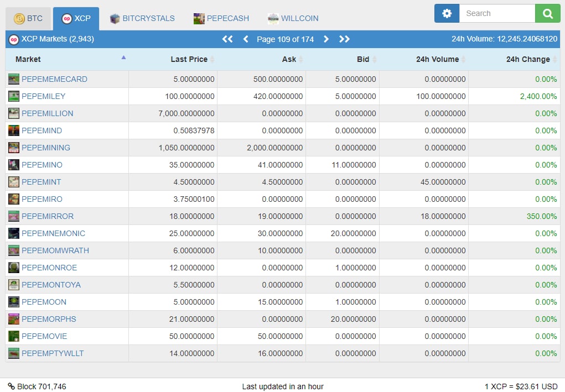Open the PEPEMIRROR market link
Image resolution: width=565 pixels, height=392 pixels.
(48, 216)
